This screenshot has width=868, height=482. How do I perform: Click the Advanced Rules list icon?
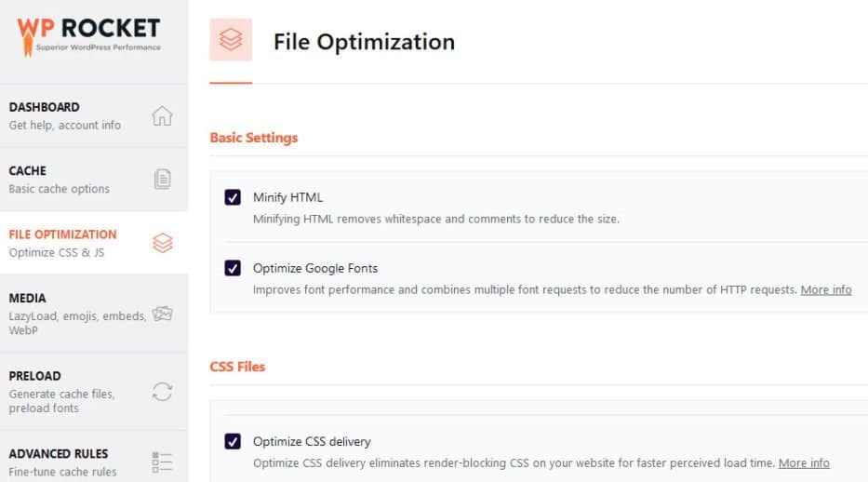pos(162,462)
